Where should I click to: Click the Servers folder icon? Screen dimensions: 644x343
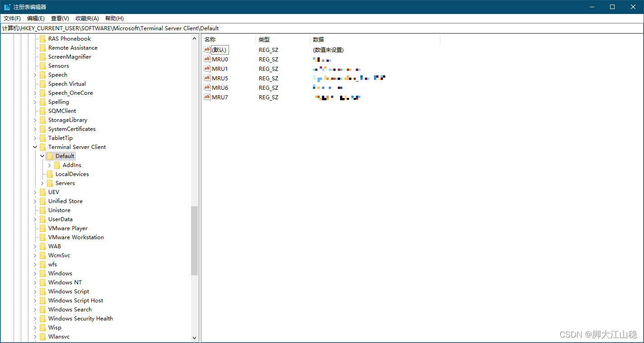tap(50, 183)
